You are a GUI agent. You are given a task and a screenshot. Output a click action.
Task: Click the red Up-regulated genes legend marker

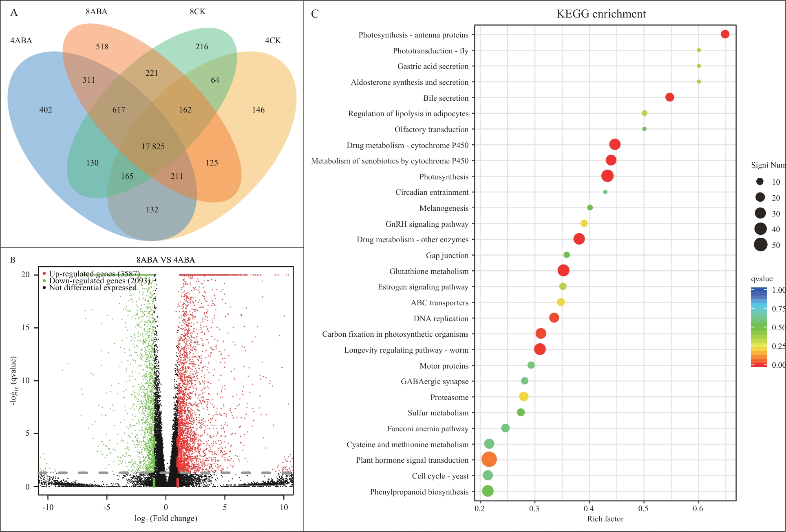[44, 274]
